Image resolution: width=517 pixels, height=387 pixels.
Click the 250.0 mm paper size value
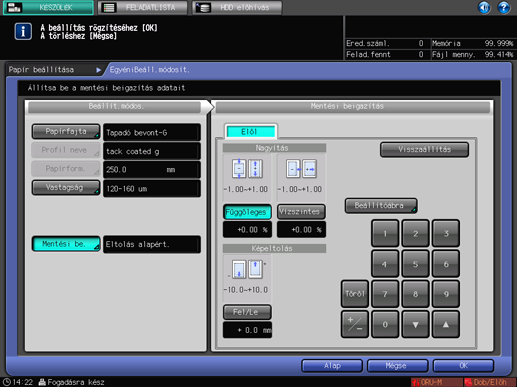coord(152,170)
